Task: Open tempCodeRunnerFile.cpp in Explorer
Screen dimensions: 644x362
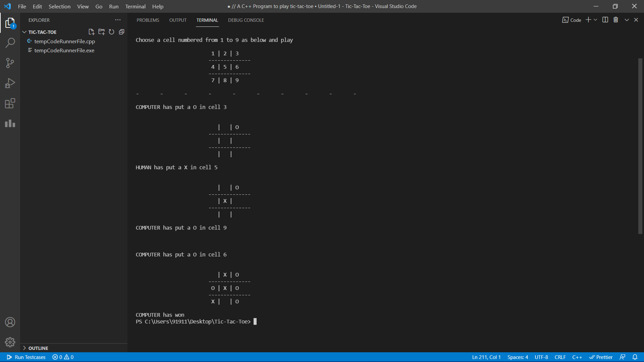Action: 64,41
